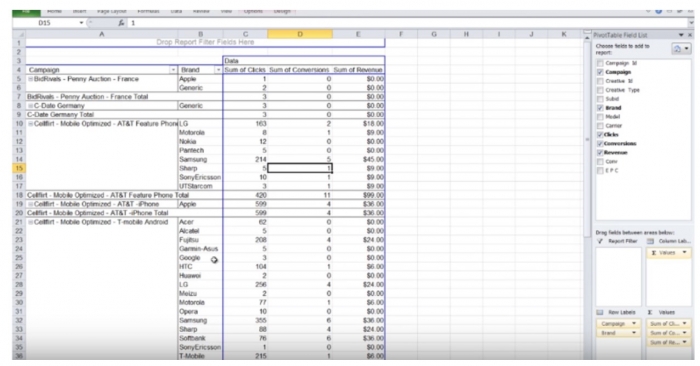This screenshot has width=700, height=366.
Task: Click the Campaign field in Row Labels area
Action: pyautogui.click(x=618, y=324)
